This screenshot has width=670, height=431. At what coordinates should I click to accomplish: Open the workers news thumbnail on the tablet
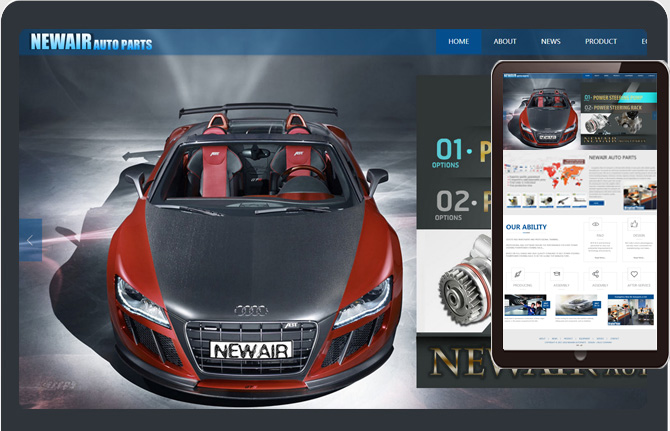526,305
